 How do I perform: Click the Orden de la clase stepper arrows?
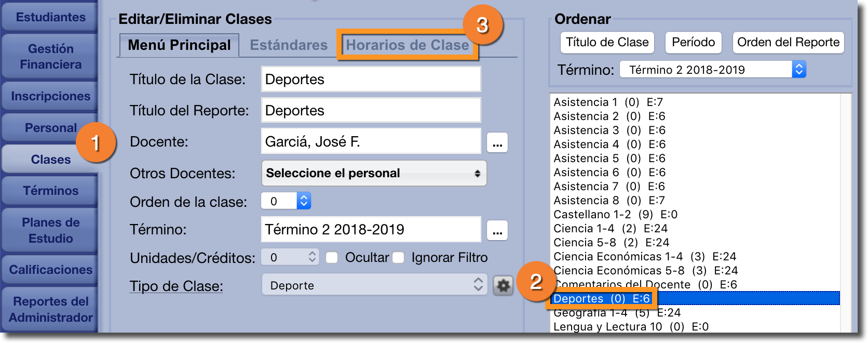(304, 201)
